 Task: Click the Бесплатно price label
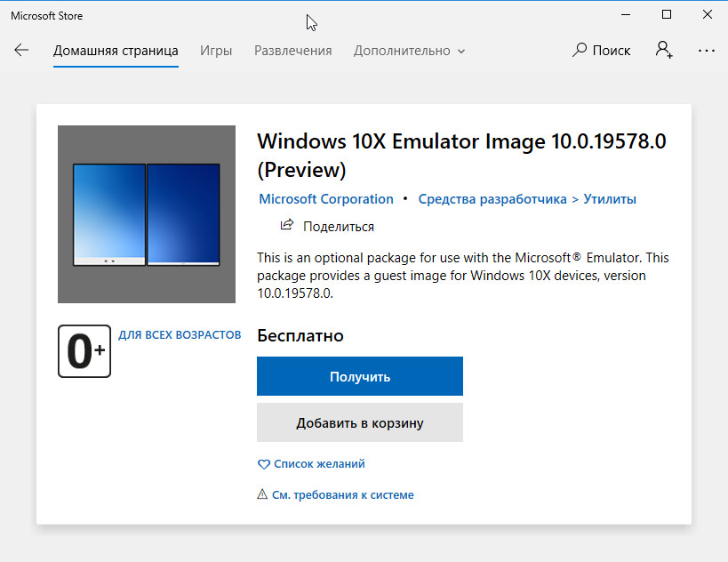pyautogui.click(x=300, y=335)
